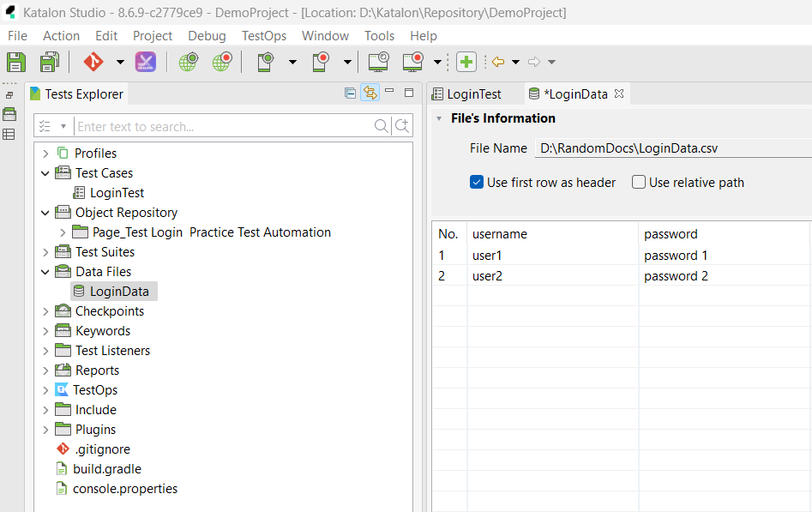Open the TestOps menu
Viewport: 812px width, 512px height.
(264, 36)
